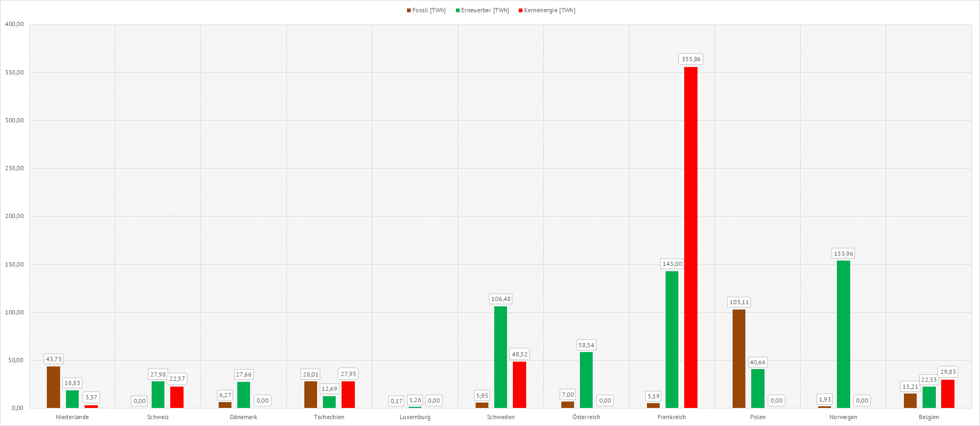Click the brown Fossil legend swatch
Screen dimensions: 980x426
coord(409,11)
